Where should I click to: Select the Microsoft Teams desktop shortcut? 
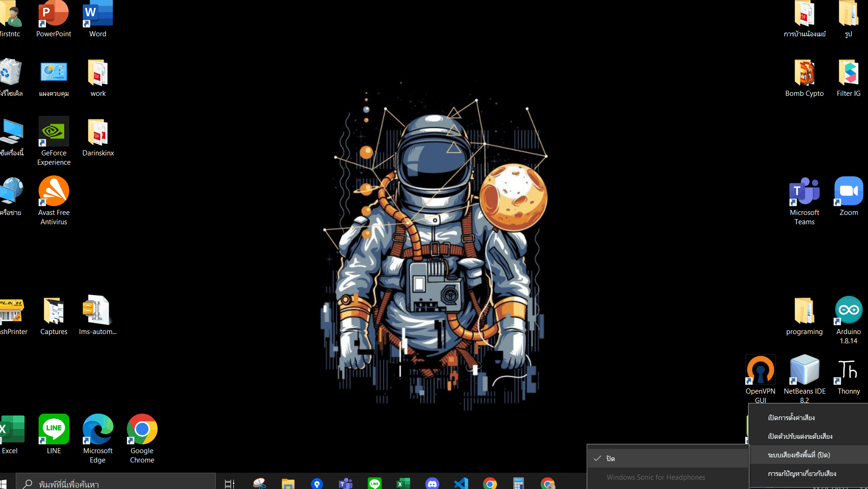[804, 201]
